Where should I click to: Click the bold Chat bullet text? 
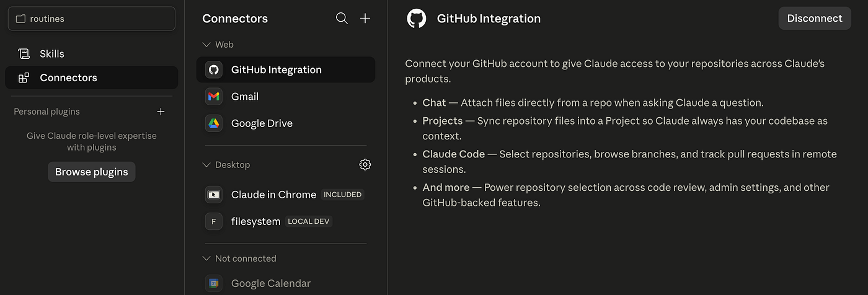pyautogui.click(x=434, y=103)
